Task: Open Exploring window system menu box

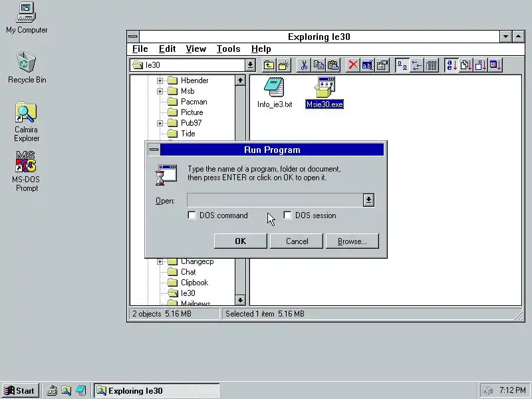Action: coord(133,37)
